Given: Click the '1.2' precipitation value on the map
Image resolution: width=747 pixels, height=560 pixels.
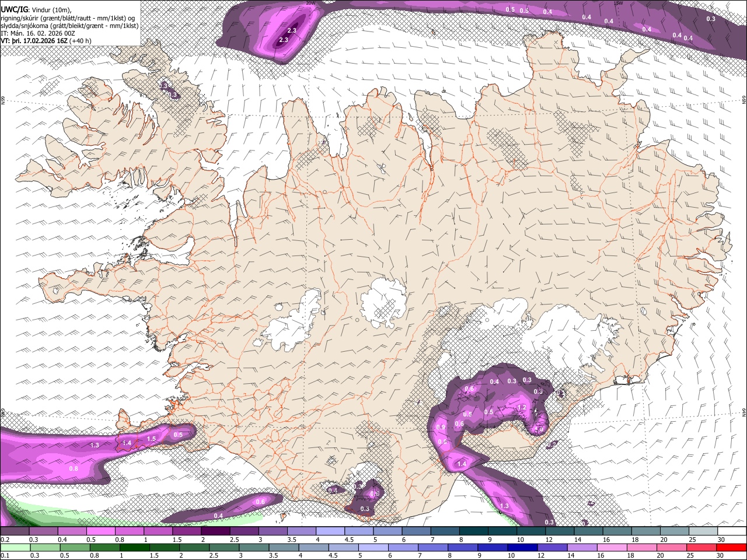Looking at the screenshot, I should tap(522, 408).
